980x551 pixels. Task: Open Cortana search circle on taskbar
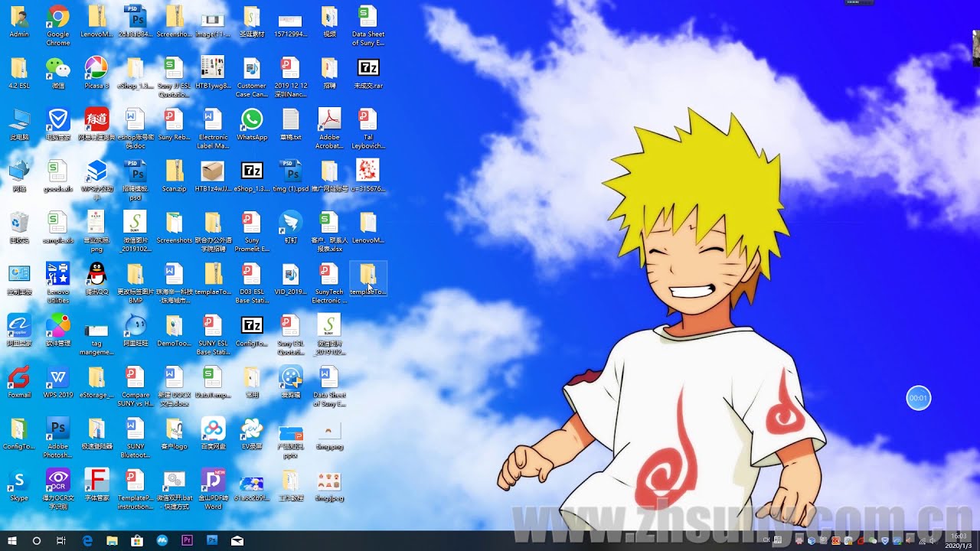(x=37, y=540)
